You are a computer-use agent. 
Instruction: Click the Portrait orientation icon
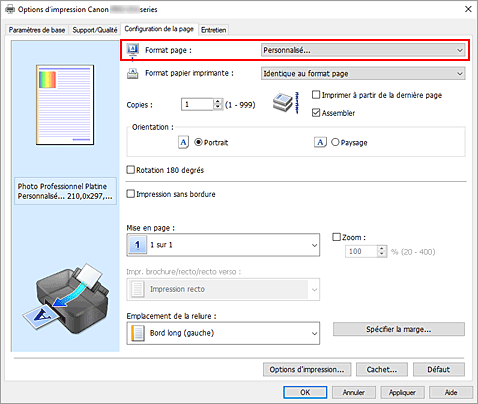pyautogui.click(x=183, y=142)
